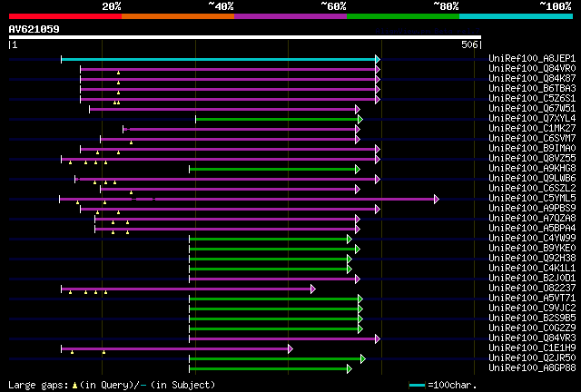Click the cyan ~100% legend segment

tap(517, 16)
